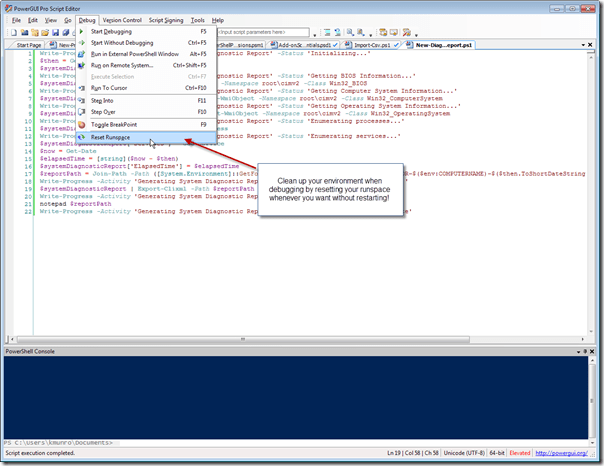Click the Save All icon in the toolbar
The height and width of the screenshot is (466, 604).
[x=65, y=33]
